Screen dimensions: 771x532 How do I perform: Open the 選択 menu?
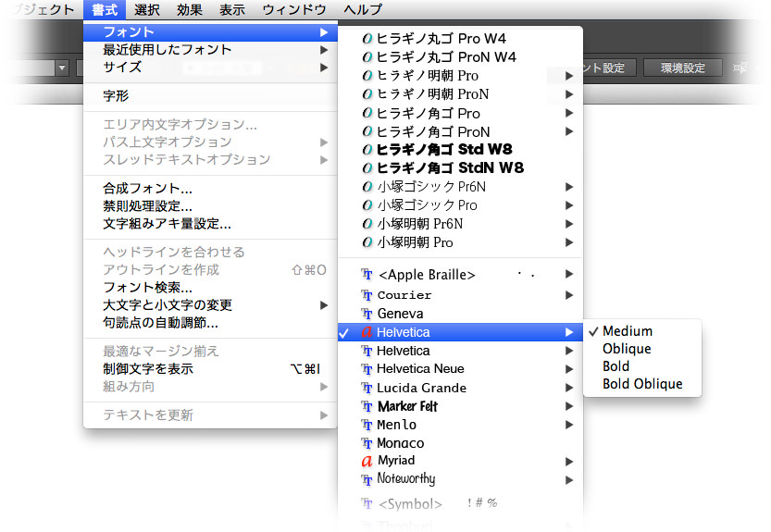tap(146, 9)
